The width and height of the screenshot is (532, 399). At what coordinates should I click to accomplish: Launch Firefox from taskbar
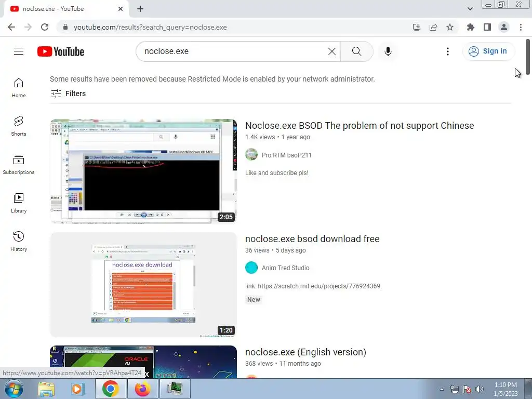coord(142,389)
